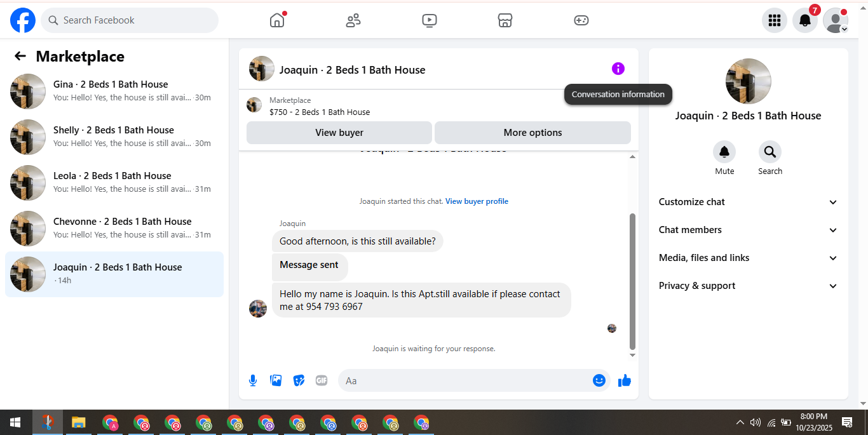Viewport: 868px width, 435px height.
Task: Toggle the purple Conversation information icon
Action: click(x=618, y=69)
